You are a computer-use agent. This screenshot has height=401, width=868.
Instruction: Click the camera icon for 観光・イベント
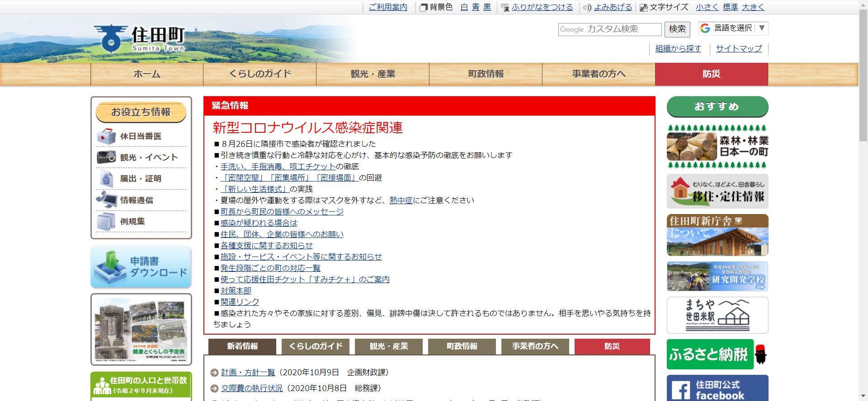click(x=106, y=157)
